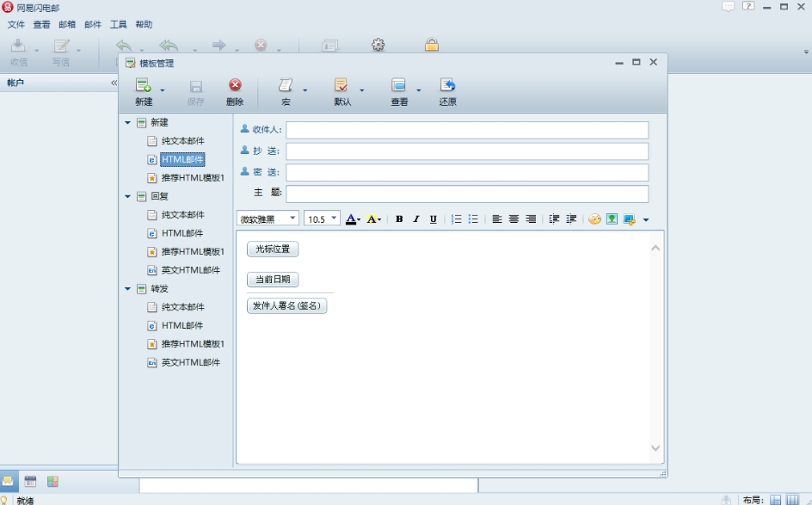The image size is (812, 505).
Task: Click the 当前日期 placeholder button
Action: pyautogui.click(x=273, y=280)
